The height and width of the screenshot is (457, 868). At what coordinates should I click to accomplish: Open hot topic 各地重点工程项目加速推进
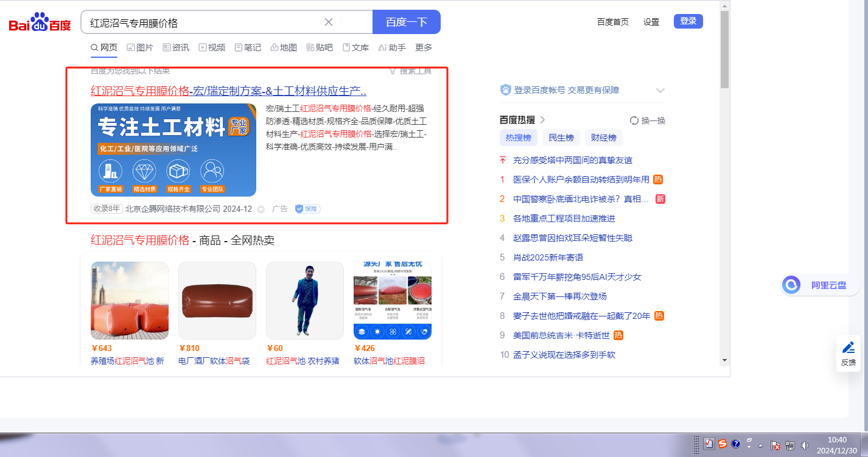564,218
